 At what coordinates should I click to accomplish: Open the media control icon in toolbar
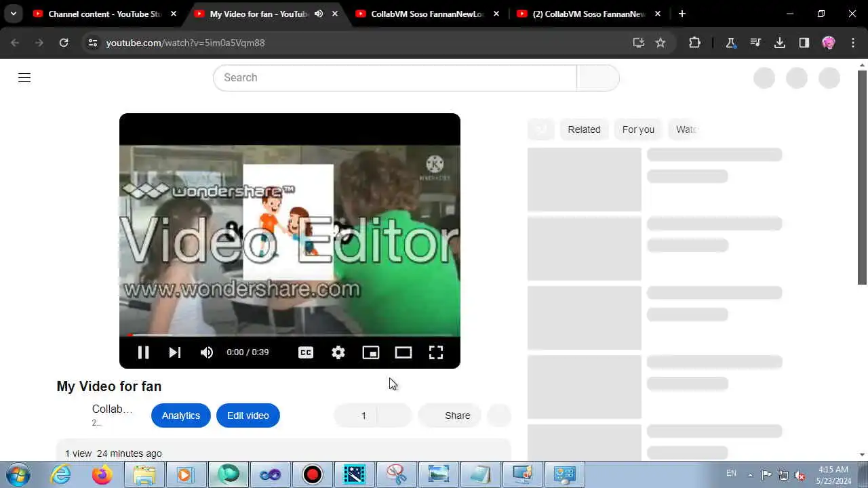[x=755, y=43]
